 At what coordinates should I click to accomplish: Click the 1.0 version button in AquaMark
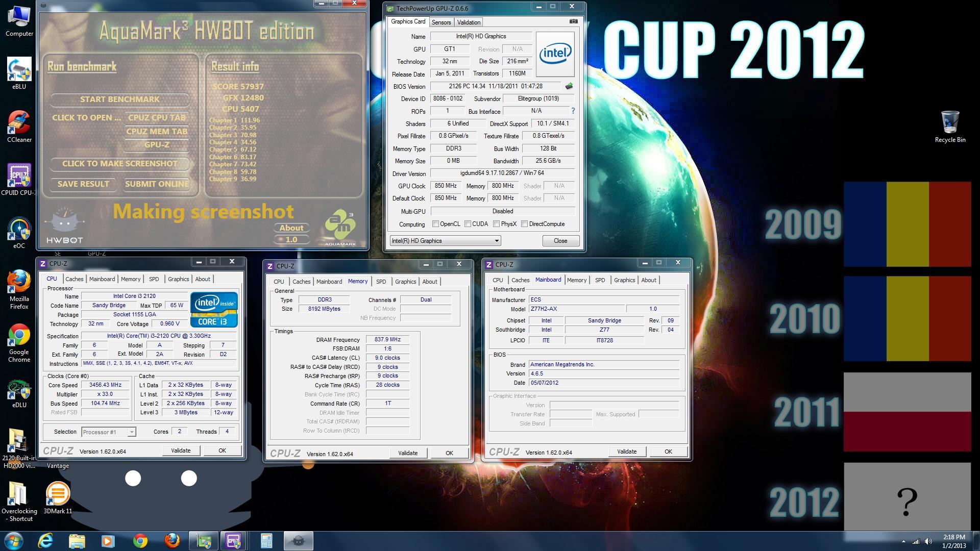(x=291, y=240)
